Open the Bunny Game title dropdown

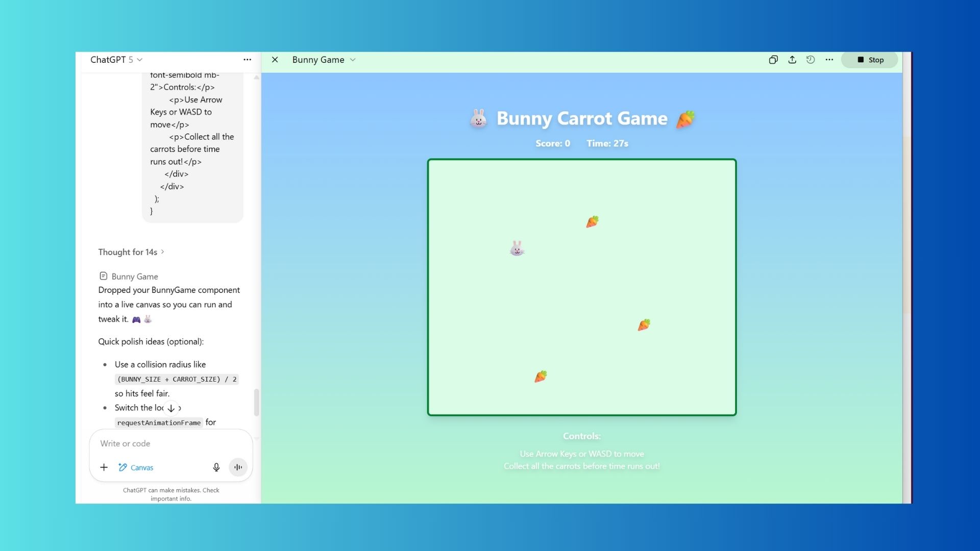[x=352, y=60]
